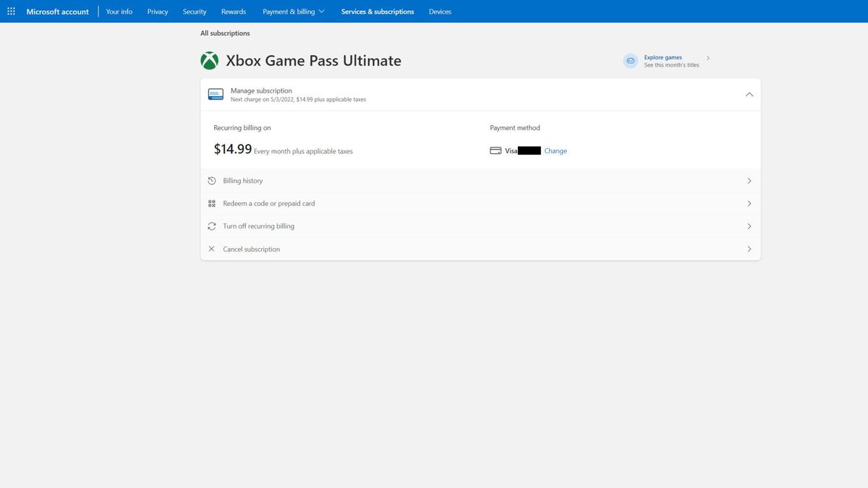Screen dimensions: 868x488
Task: Click the Xbox Game Pass Ultimate logo
Action: [209, 59]
